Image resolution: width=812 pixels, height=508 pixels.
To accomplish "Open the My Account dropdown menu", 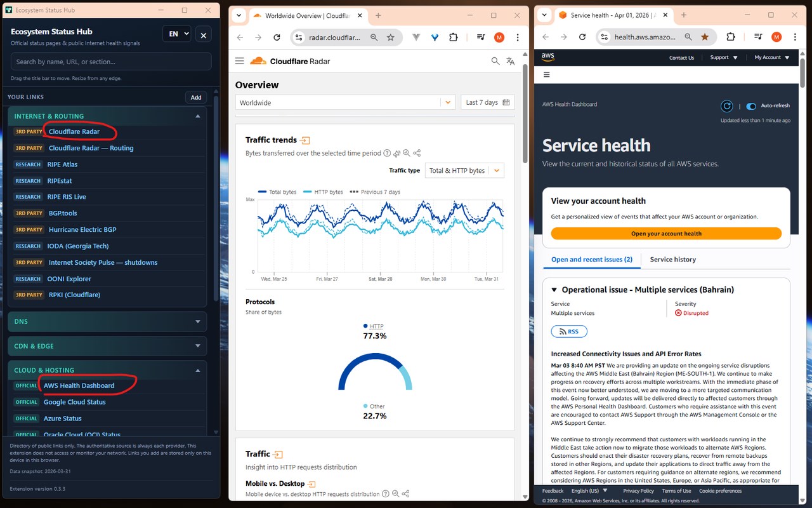I will click(x=772, y=57).
